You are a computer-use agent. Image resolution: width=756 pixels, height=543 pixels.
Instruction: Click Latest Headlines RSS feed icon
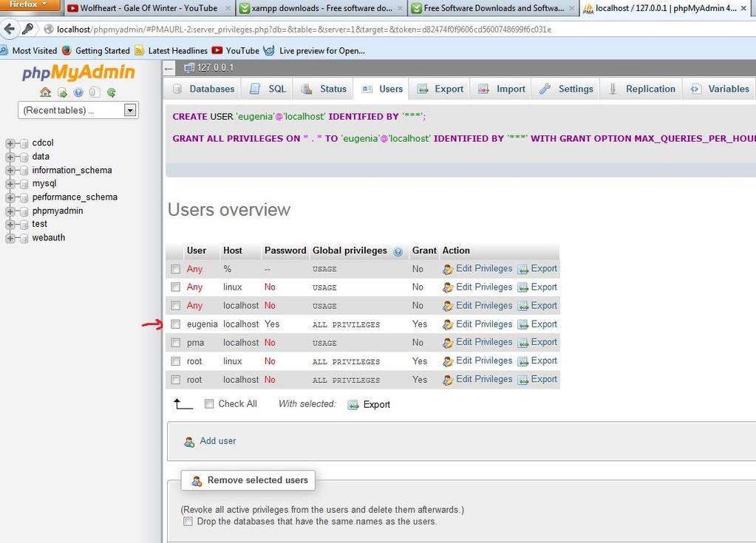140,50
